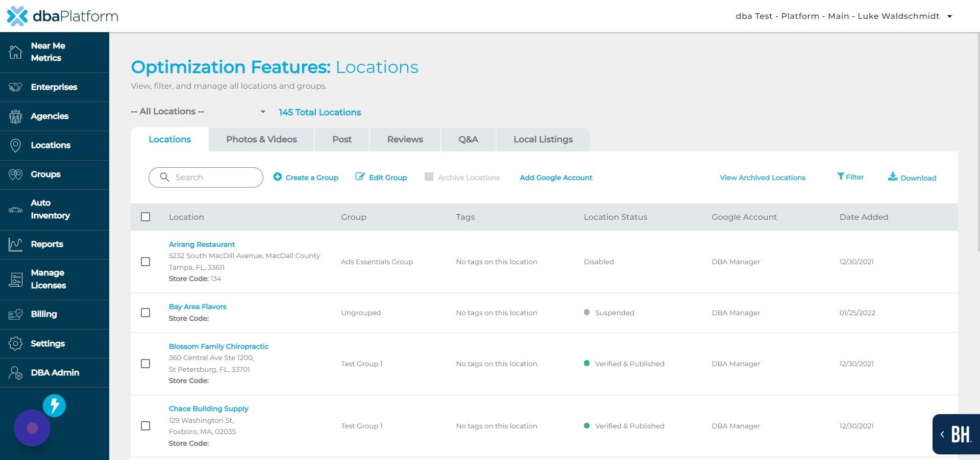This screenshot has height=460, width=980.
Task: Click the Groups hearts icon
Action: [15, 174]
